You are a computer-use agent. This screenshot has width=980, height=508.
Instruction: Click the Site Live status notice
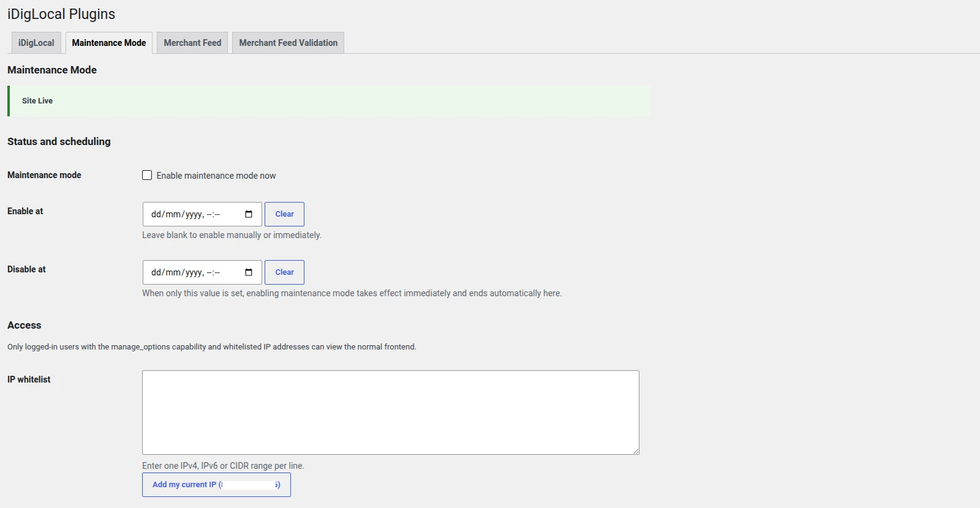[329, 101]
